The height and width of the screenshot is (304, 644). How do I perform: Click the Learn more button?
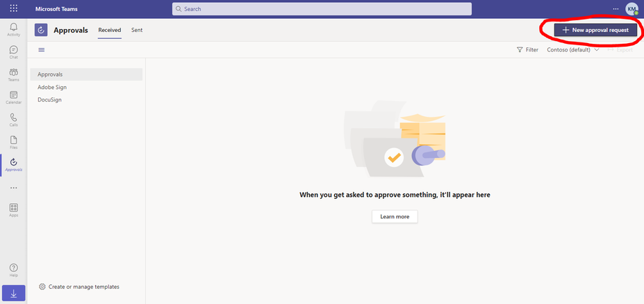click(x=395, y=216)
